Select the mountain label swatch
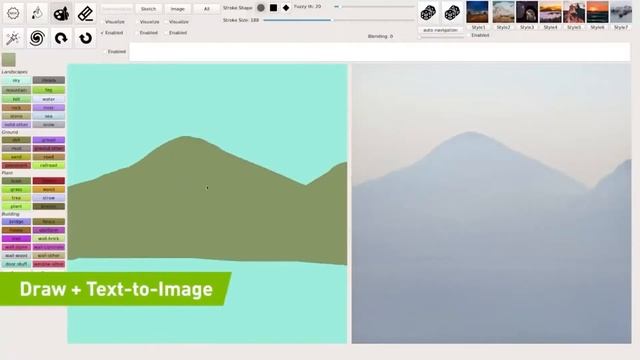This screenshot has width=640, height=360. (x=16, y=90)
